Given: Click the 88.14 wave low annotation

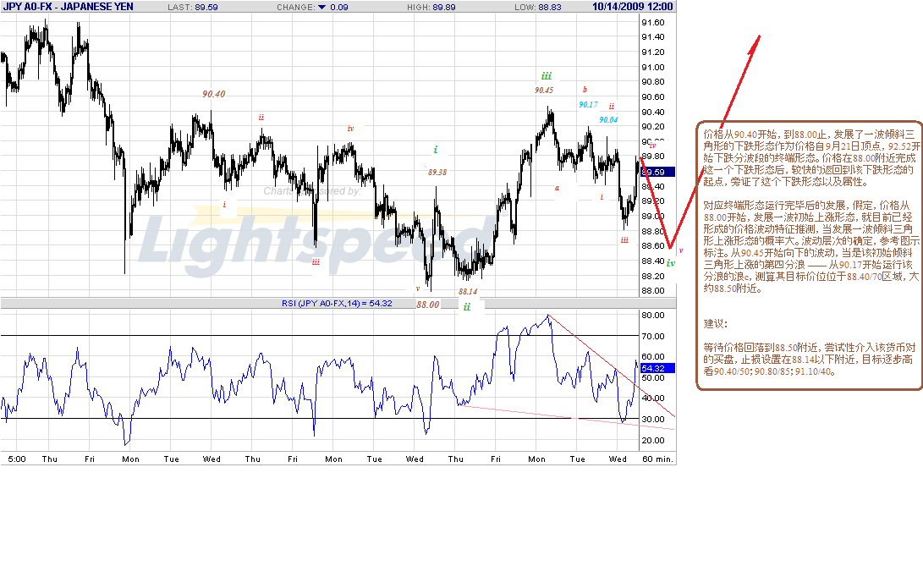Looking at the screenshot, I should tap(468, 291).
